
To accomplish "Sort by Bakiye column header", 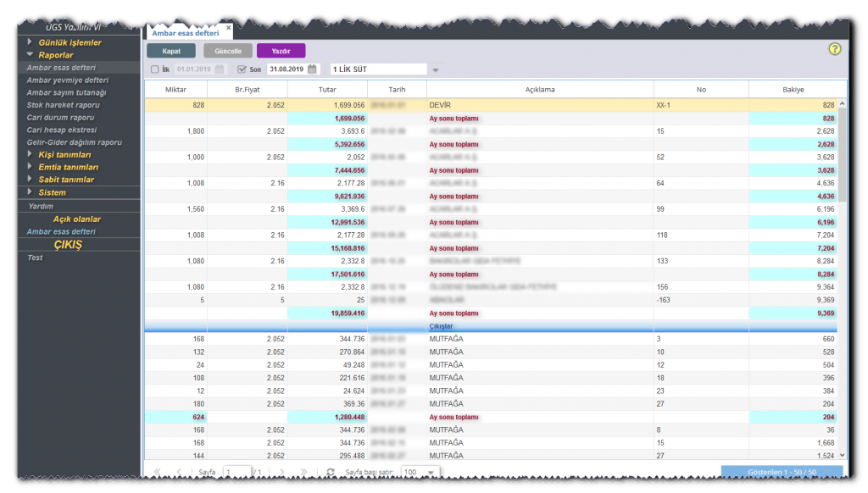I will point(793,89).
